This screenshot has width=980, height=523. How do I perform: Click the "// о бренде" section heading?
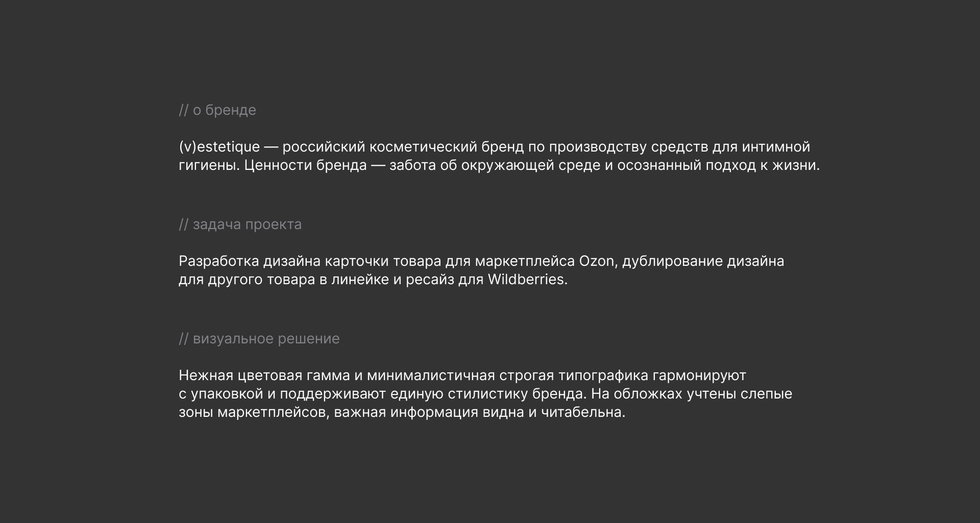pos(217,110)
